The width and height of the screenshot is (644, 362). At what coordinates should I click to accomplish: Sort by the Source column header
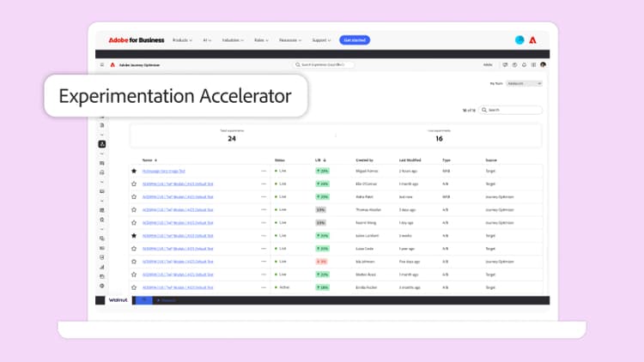(491, 160)
